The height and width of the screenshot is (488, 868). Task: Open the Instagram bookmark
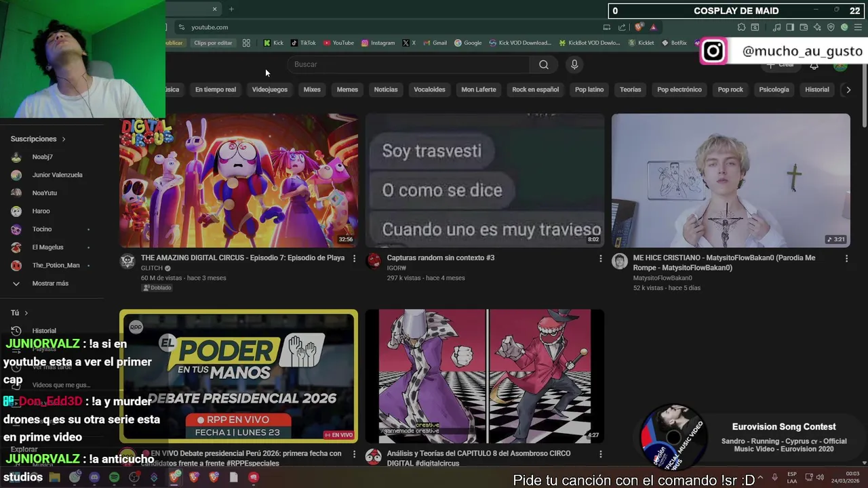pyautogui.click(x=378, y=43)
